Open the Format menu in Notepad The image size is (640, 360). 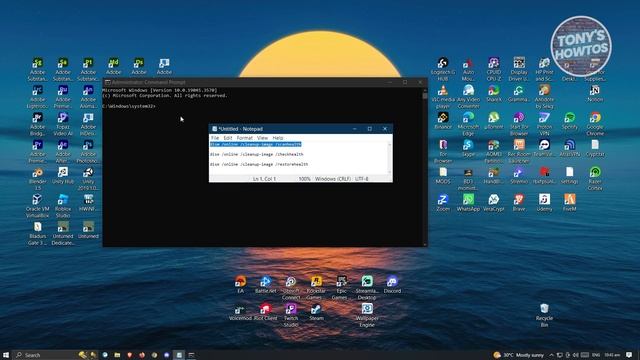[x=244, y=138]
